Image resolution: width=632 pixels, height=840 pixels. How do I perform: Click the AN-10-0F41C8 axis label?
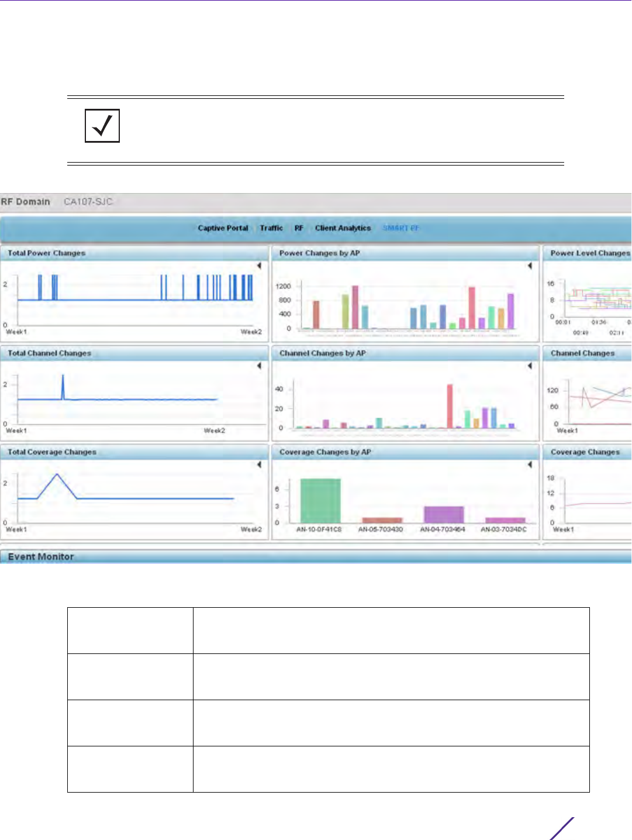[319, 529]
